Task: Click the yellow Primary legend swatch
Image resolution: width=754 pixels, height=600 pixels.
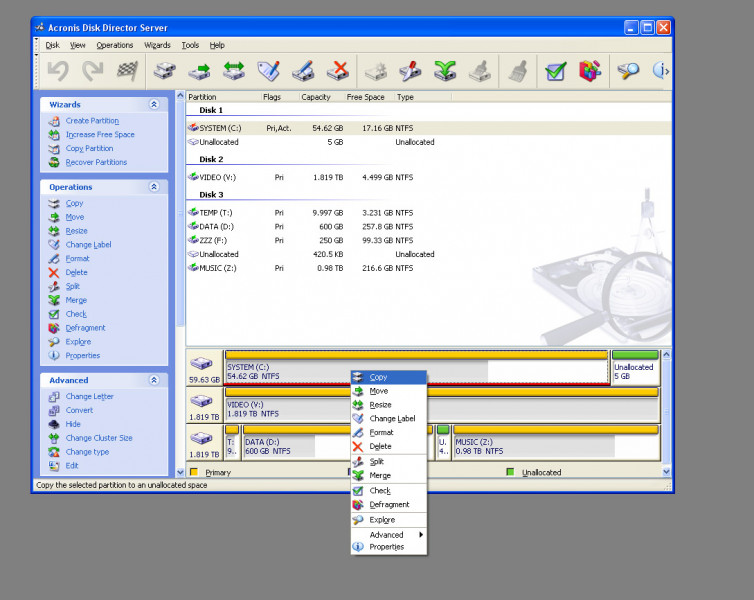Action: (193, 472)
